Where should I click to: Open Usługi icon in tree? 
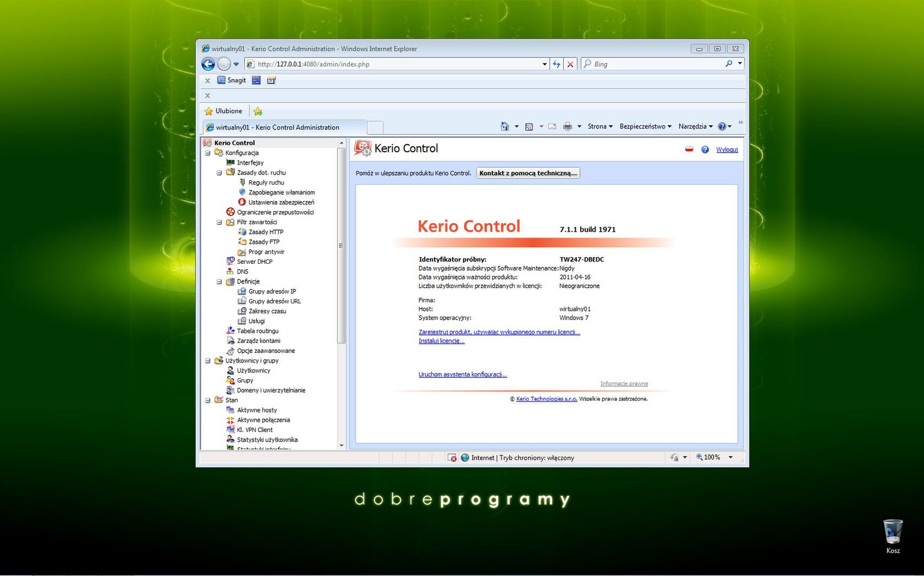242,321
